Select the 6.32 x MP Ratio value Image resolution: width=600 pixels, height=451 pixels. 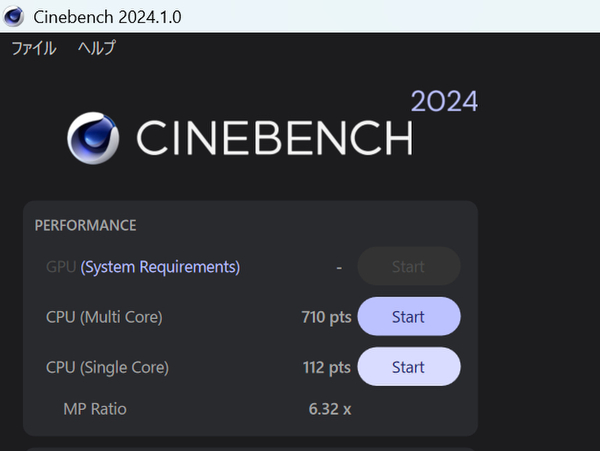point(330,409)
